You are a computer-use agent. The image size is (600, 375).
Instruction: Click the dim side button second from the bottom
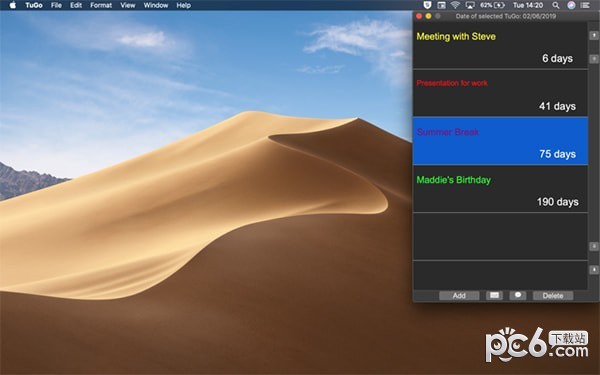(593, 246)
